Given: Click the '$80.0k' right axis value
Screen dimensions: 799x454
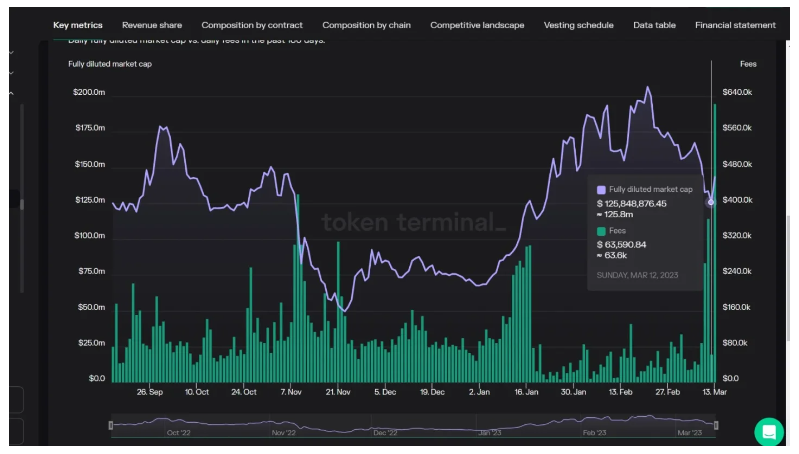Looking at the screenshot, I should pos(735,343).
